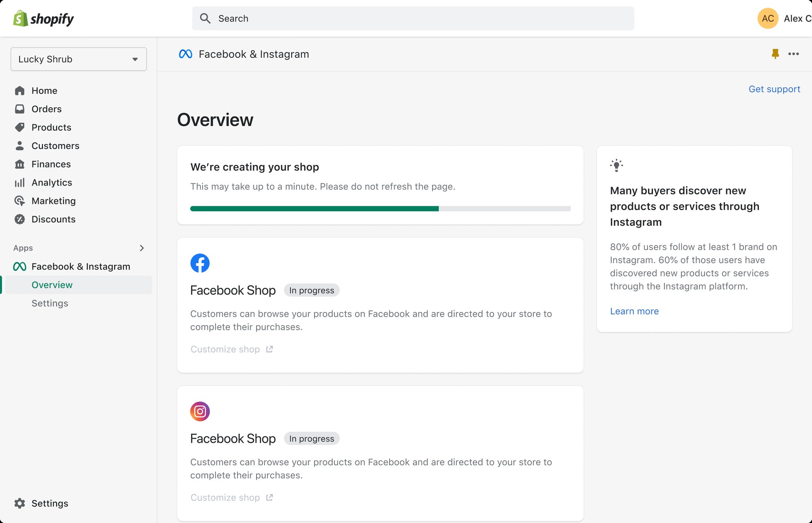This screenshot has height=523, width=812.
Task: Open the Lucky Shrub store dropdown
Action: pyautogui.click(x=79, y=59)
